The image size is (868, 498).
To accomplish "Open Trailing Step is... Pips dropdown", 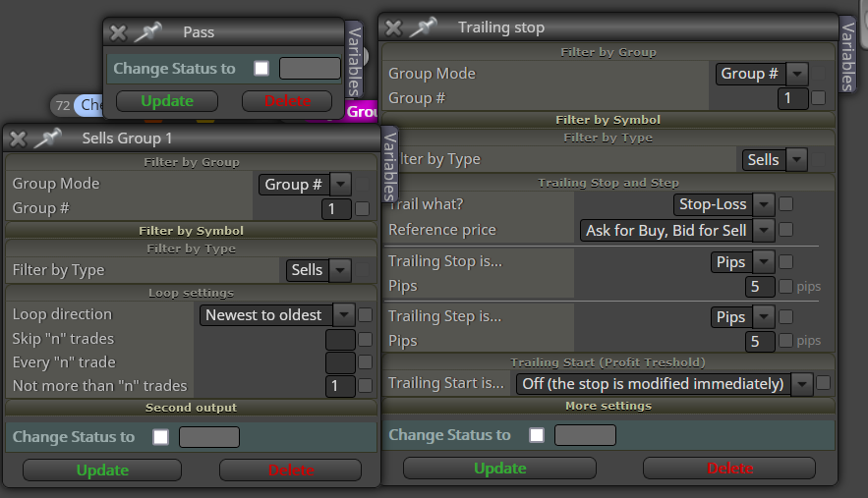I will click(742, 317).
